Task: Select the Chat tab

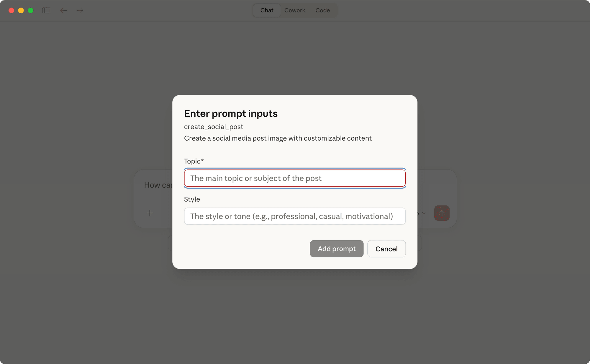Action: point(266,10)
